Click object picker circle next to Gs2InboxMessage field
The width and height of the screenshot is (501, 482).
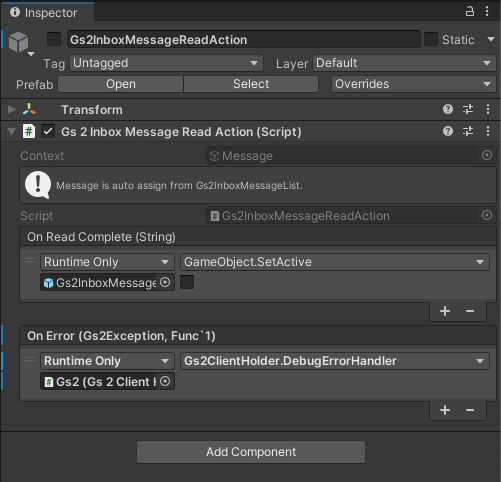coord(165,282)
